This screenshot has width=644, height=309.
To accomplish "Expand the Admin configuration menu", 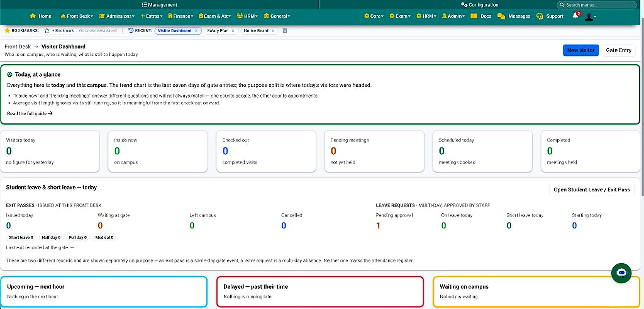I will [x=453, y=16].
